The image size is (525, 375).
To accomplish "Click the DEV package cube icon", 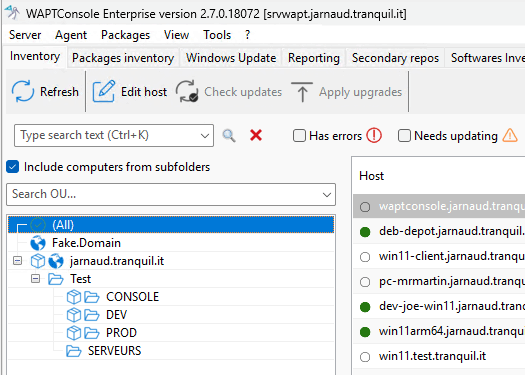I will coord(74,315).
